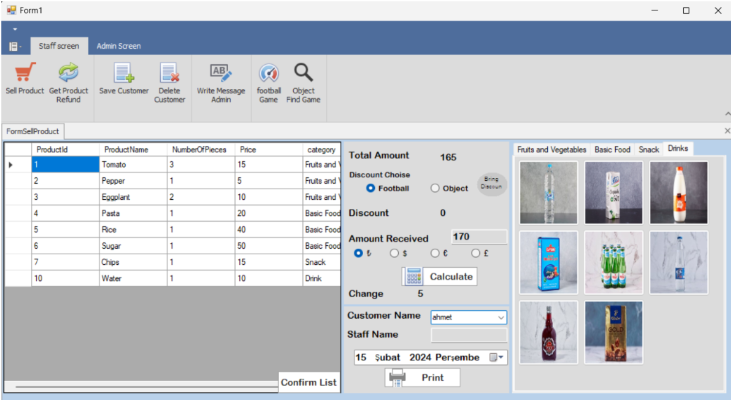Image resolution: width=731 pixels, height=400 pixels.
Task: Click the Sell Product cart icon
Action: [24, 74]
